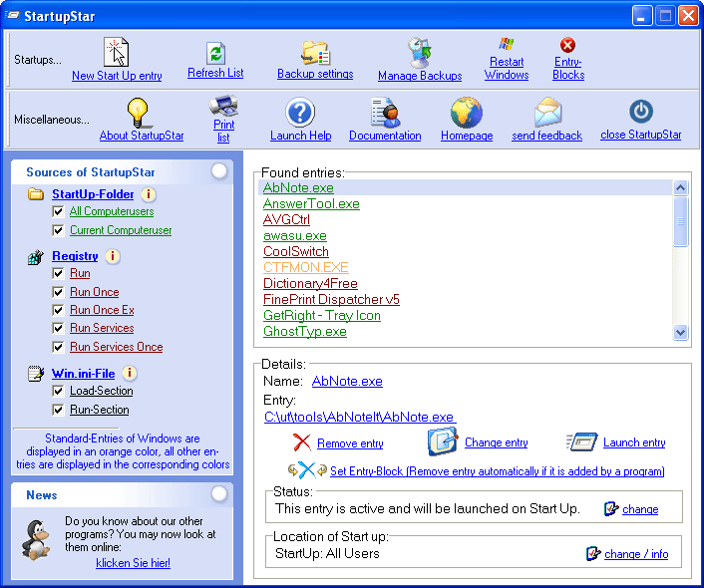The image size is (704, 588).
Task: Click the close StartupStar power icon
Action: pyautogui.click(x=641, y=112)
